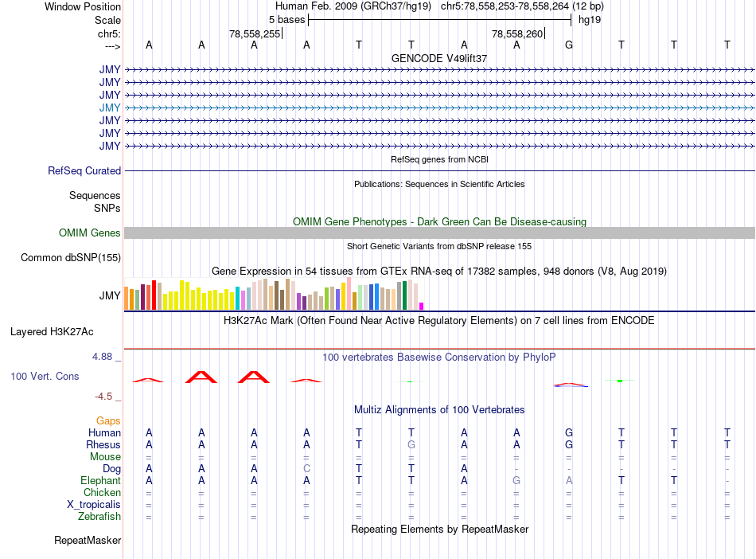Open the 'OMIM Genes' track label

click(x=90, y=233)
